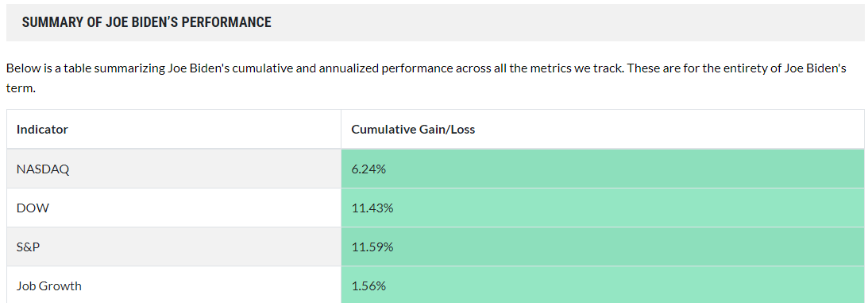This screenshot has width=868, height=303.
Task: Click the S&P row label
Action: [x=29, y=247]
